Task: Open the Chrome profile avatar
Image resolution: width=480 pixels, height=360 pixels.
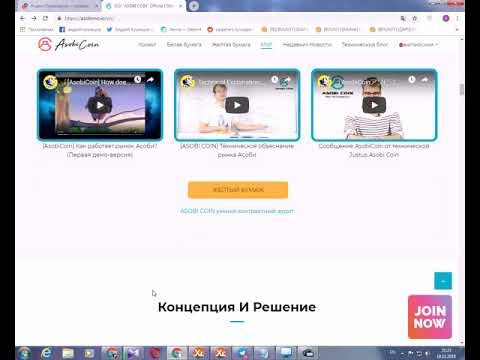Action: click(x=446, y=18)
